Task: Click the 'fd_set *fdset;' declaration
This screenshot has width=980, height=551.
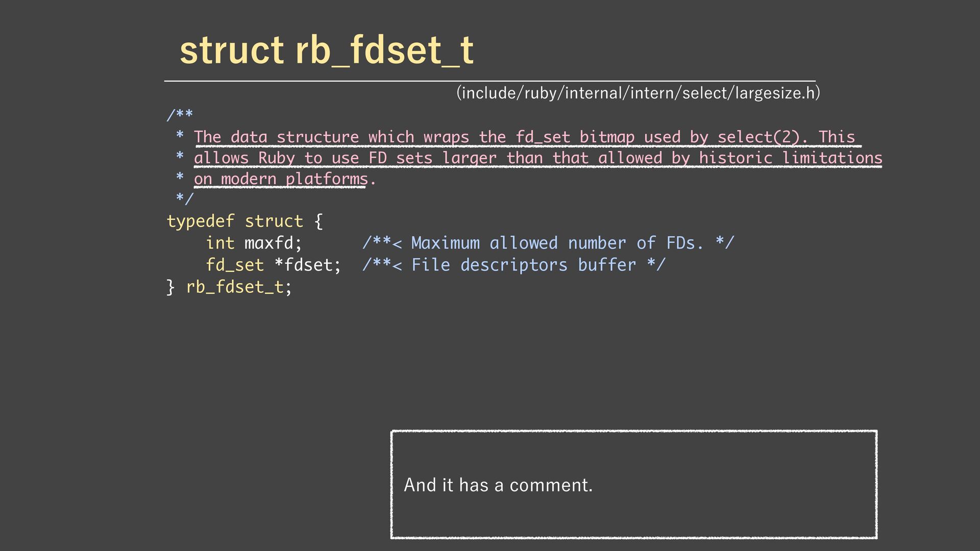Action: pos(273,265)
